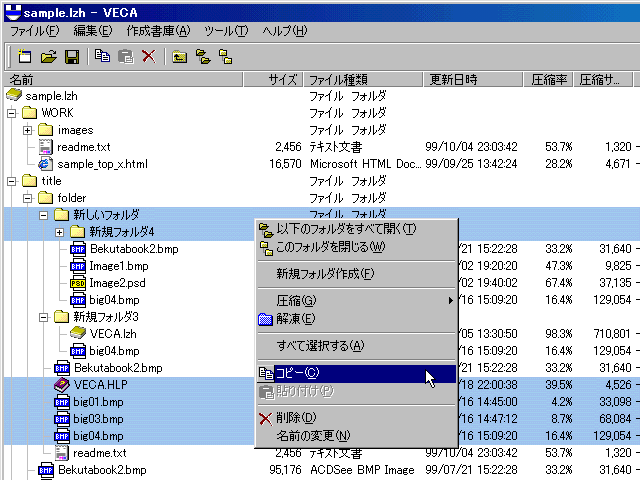640x480 pixels.
Task: Click the 新規フォルダ3 folder icon
Action: pos(61,317)
